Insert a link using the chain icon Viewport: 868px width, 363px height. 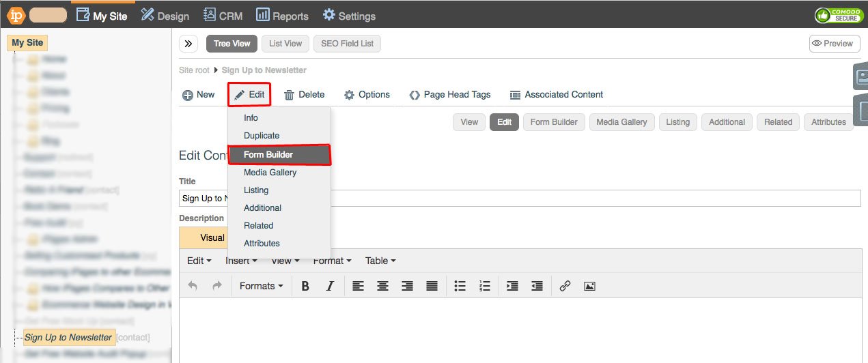565,287
